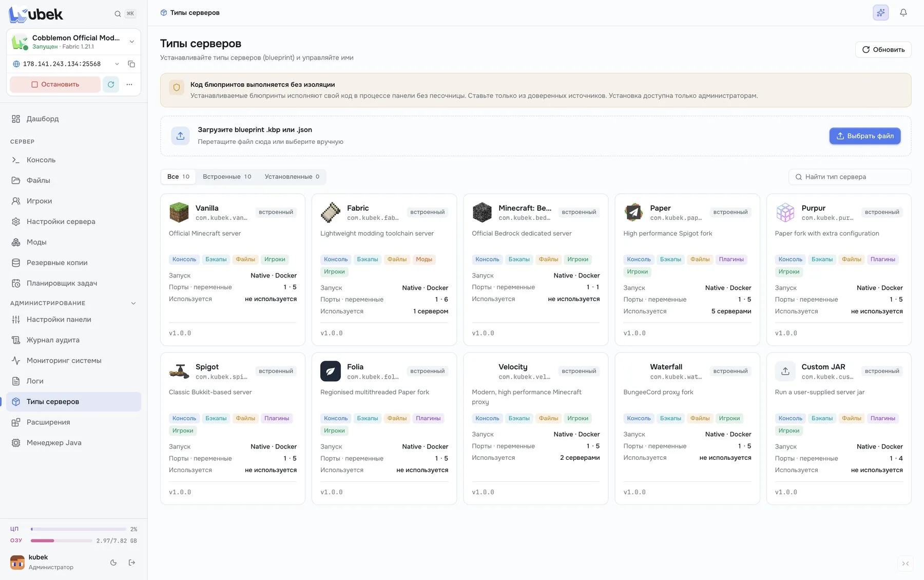Click the logout icon next to kubek
The image size is (924, 580).
click(132, 563)
